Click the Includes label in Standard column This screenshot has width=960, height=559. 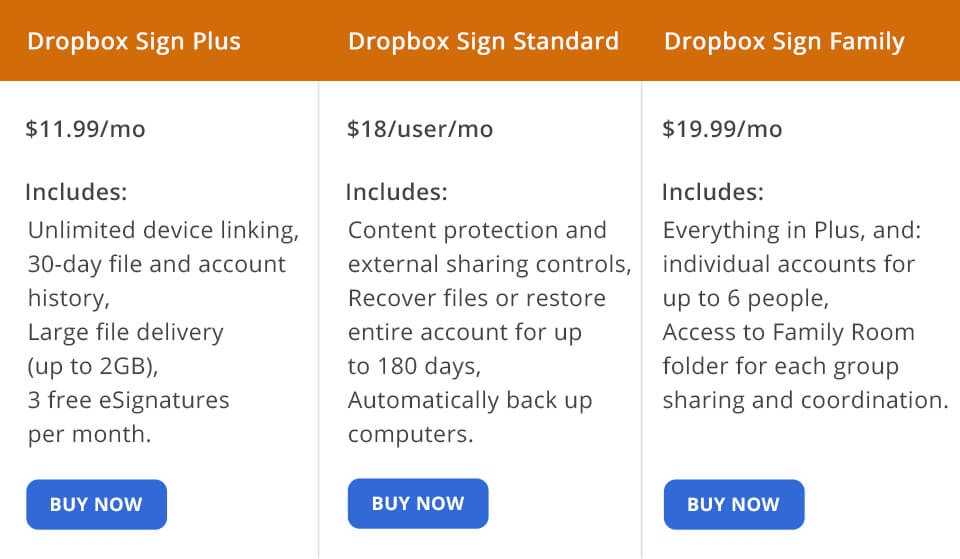click(x=397, y=192)
